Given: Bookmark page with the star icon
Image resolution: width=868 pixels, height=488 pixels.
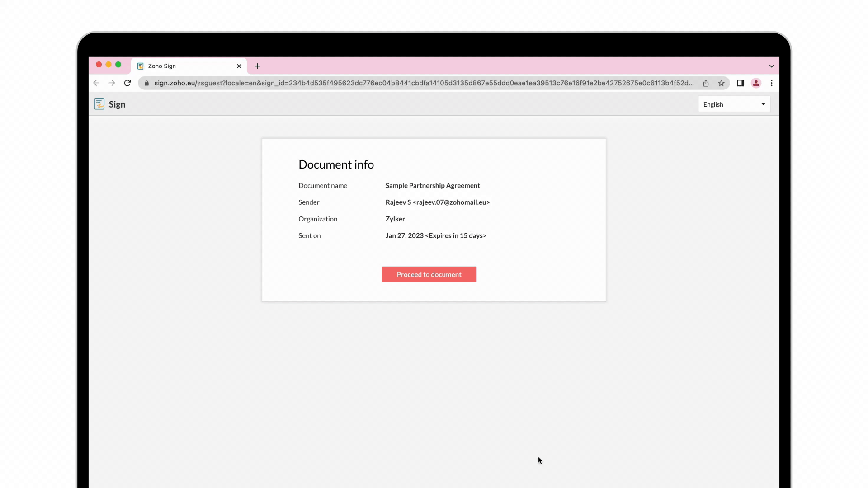Looking at the screenshot, I should (x=721, y=83).
